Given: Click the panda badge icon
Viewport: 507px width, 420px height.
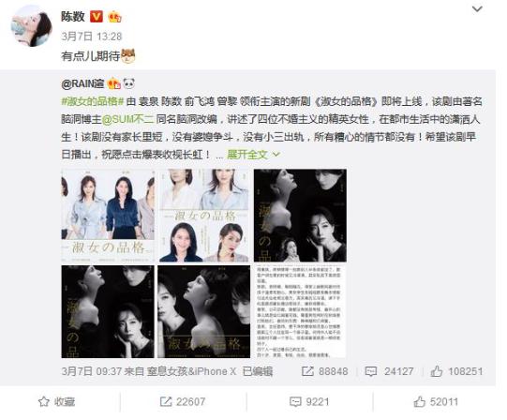Looking at the screenshot, I should (129, 83).
